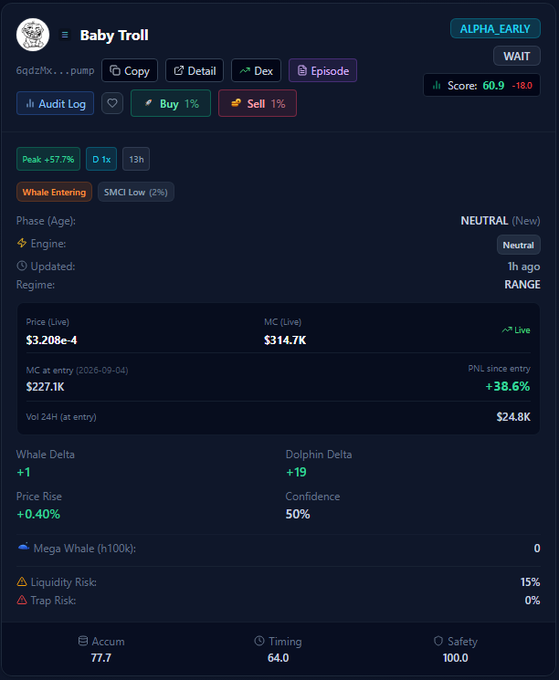Click MC at entry value $227.1K

45,386
